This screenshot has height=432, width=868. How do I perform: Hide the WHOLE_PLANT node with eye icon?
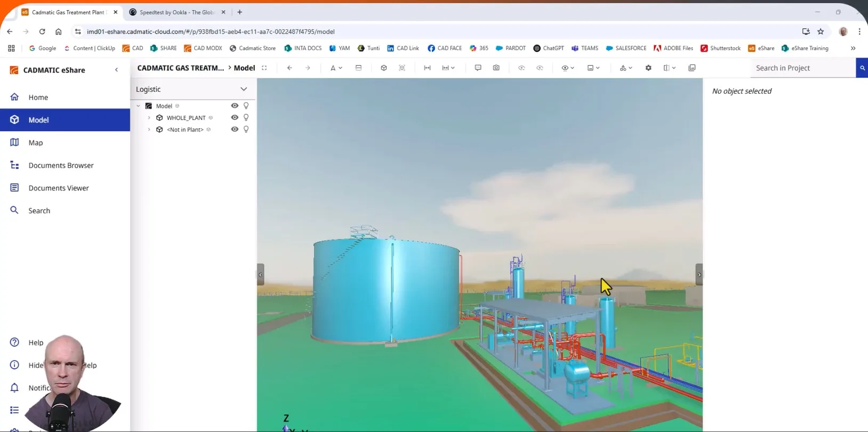(235, 117)
